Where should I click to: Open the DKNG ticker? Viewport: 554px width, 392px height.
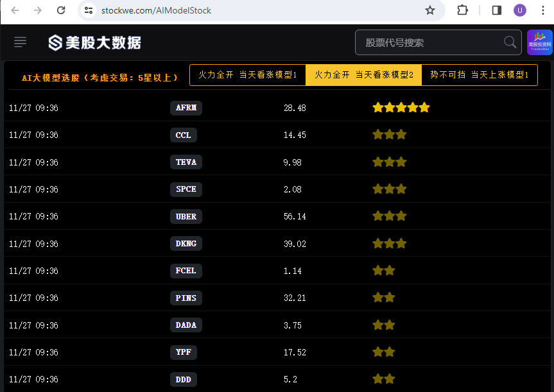click(x=186, y=244)
